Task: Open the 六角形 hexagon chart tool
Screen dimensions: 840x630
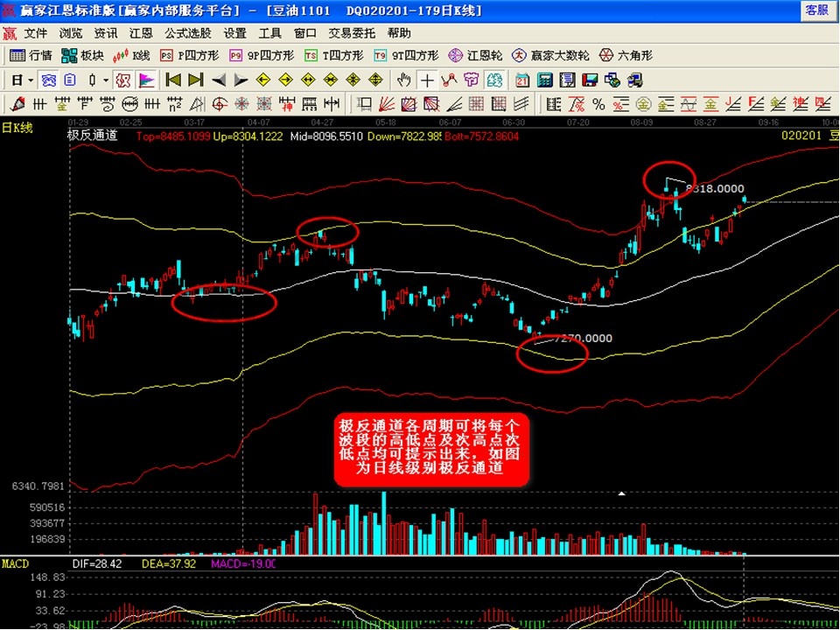Action: point(626,55)
